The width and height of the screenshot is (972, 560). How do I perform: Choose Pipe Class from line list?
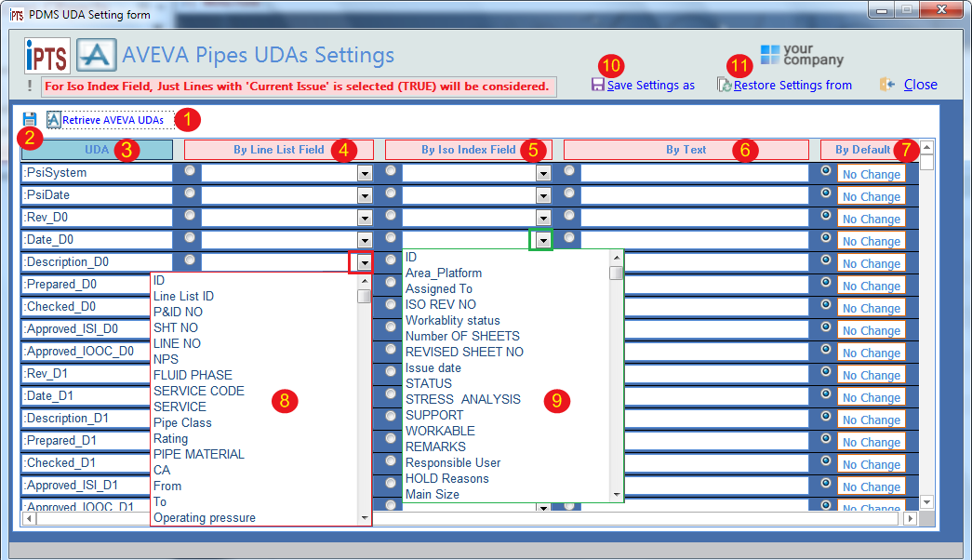click(x=182, y=423)
